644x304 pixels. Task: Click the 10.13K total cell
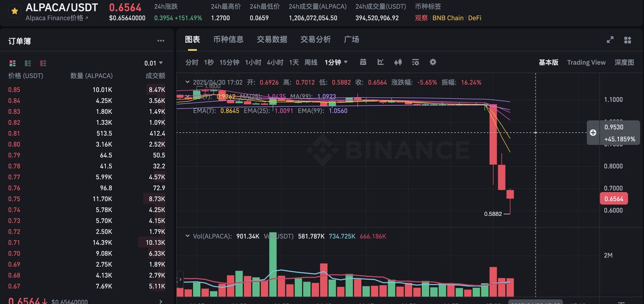(x=155, y=243)
